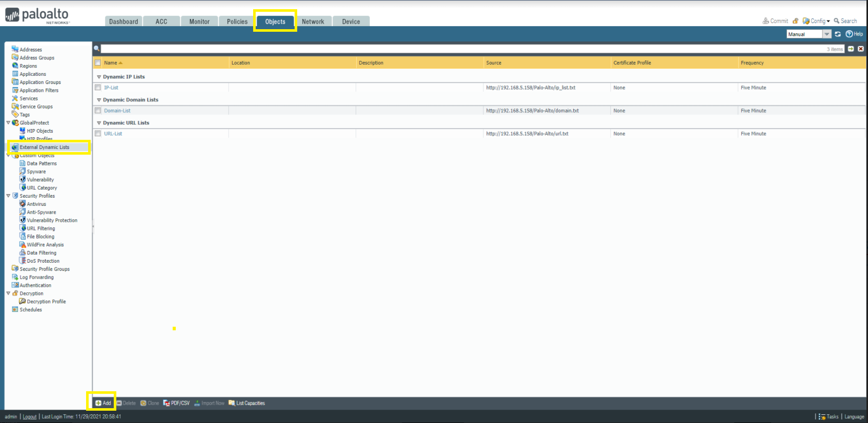
Task: Switch to the Network tab
Action: click(313, 22)
